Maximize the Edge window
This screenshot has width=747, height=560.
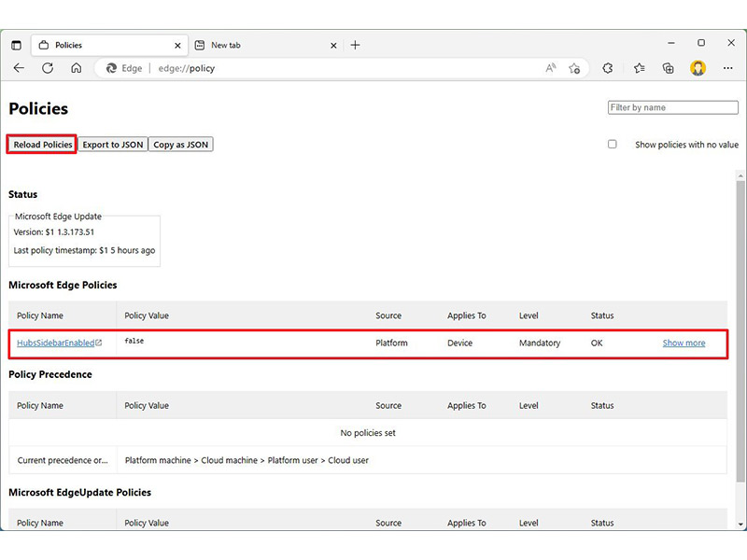tap(701, 43)
